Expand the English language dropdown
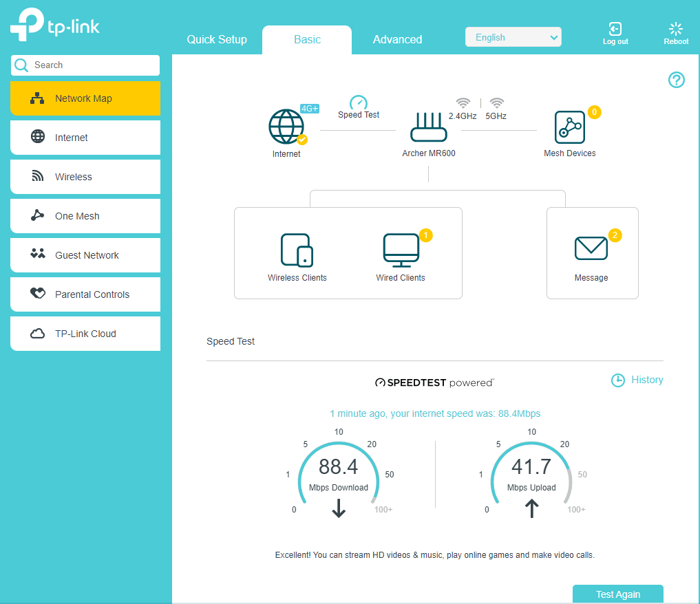This screenshot has width=700, height=604. click(x=513, y=37)
